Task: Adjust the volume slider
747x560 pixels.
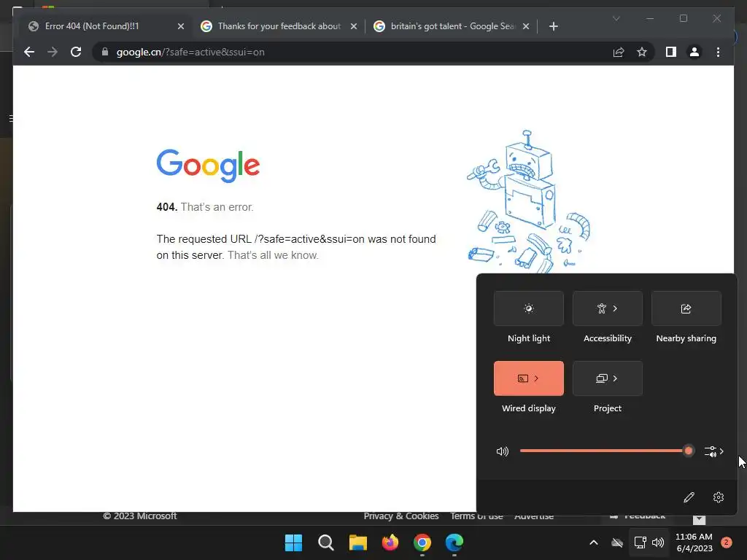Action: [606, 451]
